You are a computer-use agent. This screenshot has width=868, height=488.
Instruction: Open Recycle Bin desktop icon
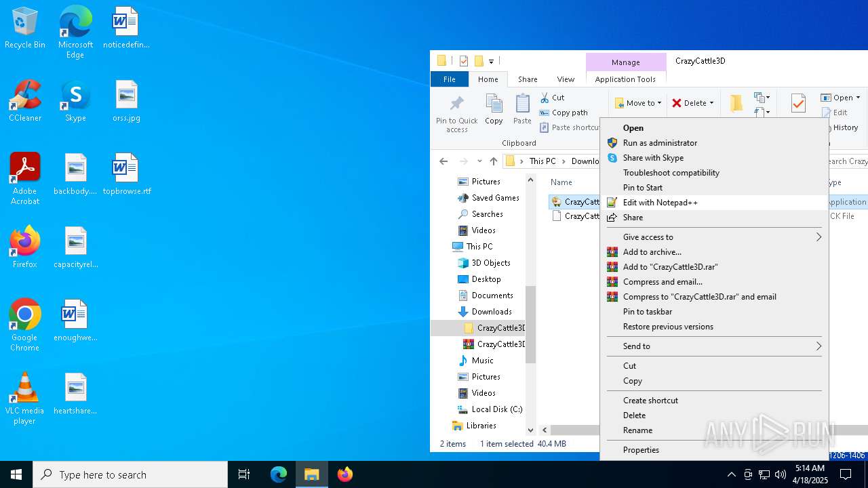pos(24,28)
